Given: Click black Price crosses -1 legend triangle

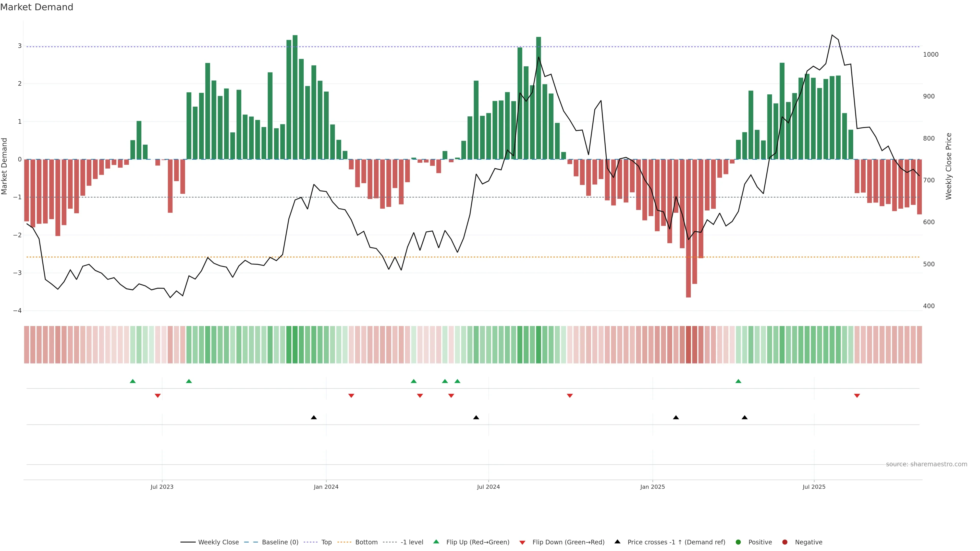Looking at the screenshot, I should click(617, 542).
